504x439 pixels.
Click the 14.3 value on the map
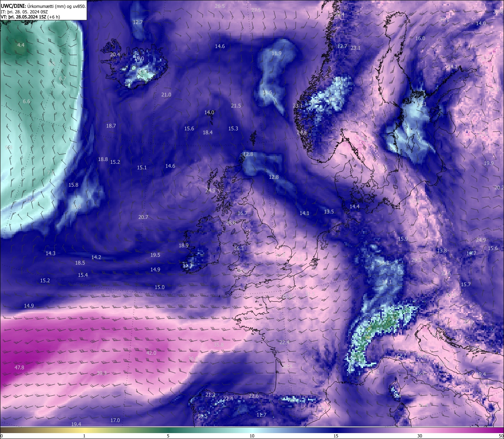pyautogui.click(x=50, y=254)
